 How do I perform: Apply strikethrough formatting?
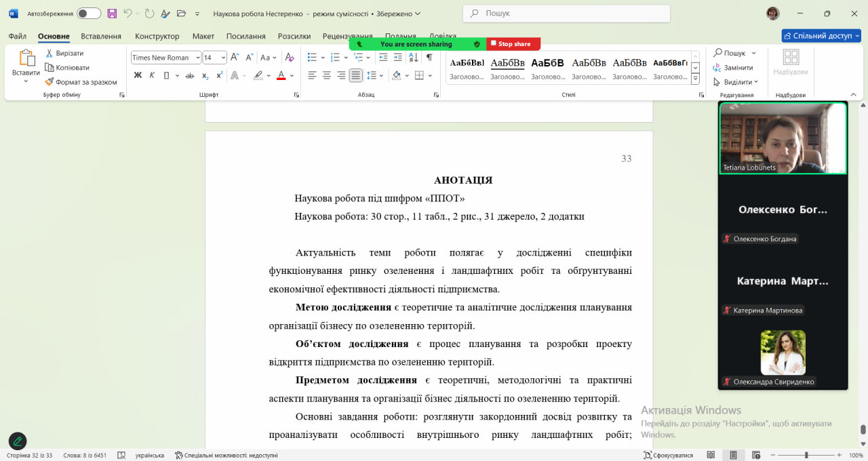(x=190, y=75)
